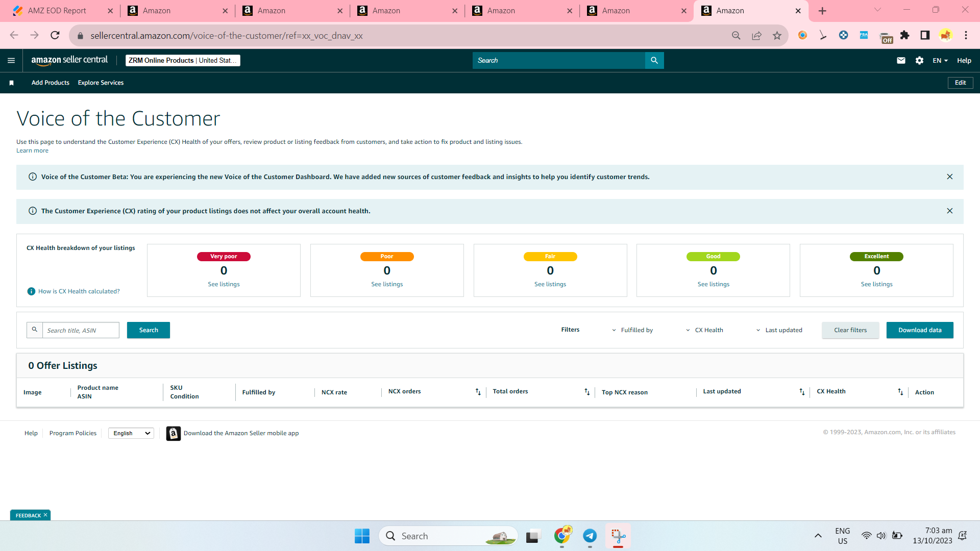Click the red Very poor badge

click(x=224, y=257)
